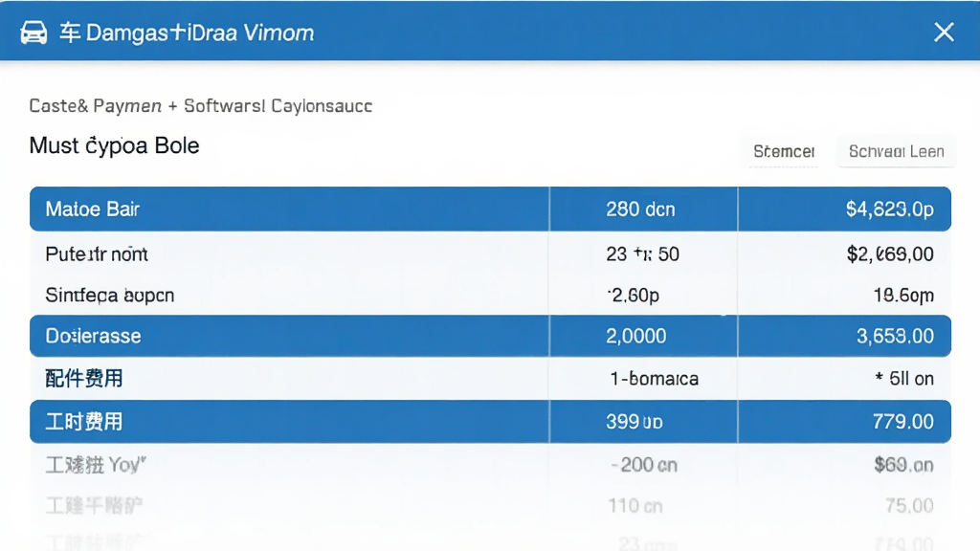Select the Stemcer tab
Screen dimensions: 980x551
[x=784, y=152]
